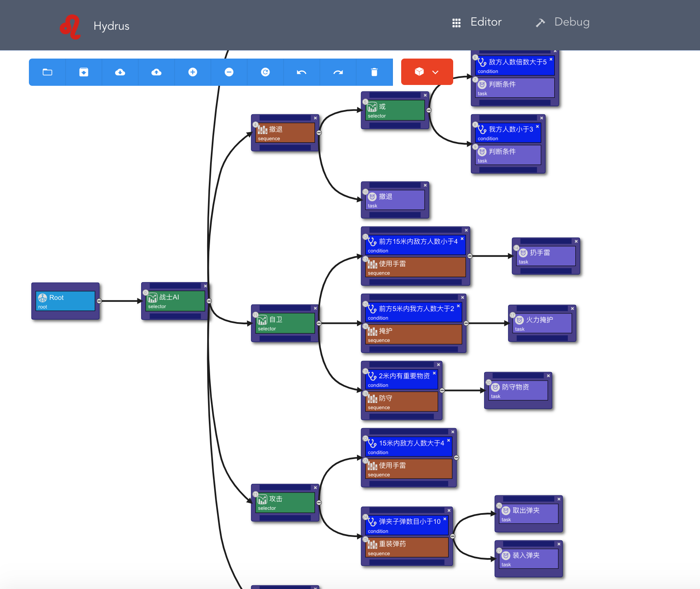
Task: Open the red cube node dropdown
Action: [427, 72]
